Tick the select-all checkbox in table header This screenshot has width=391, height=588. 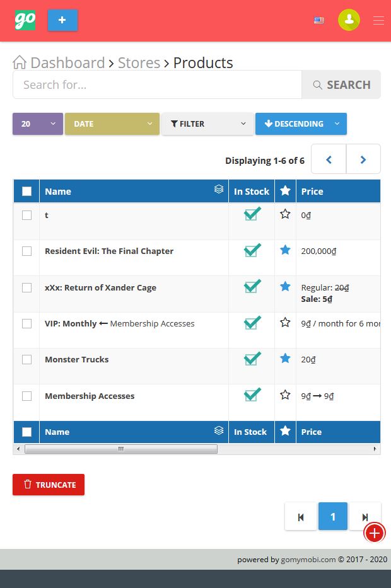[x=26, y=191]
